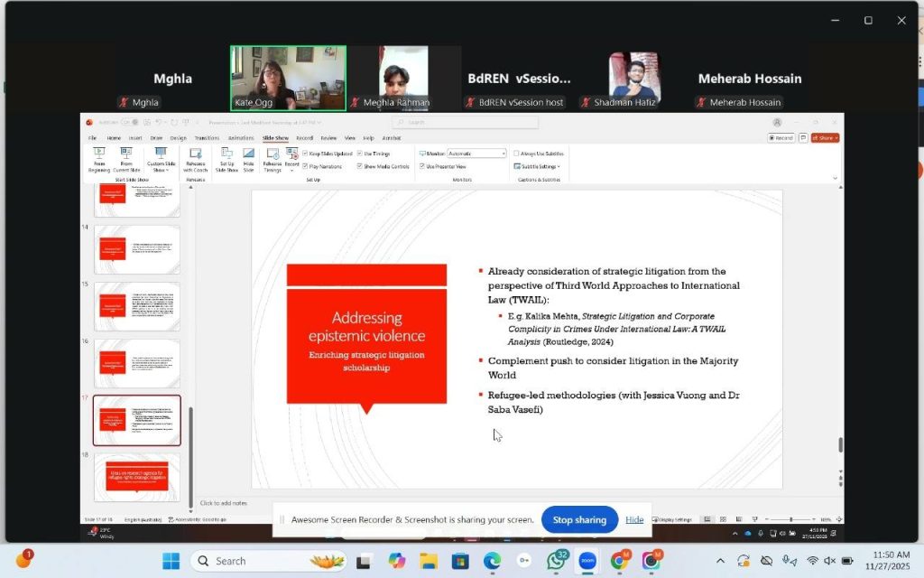Click the Stop sharing button

(x=578, y=520)
